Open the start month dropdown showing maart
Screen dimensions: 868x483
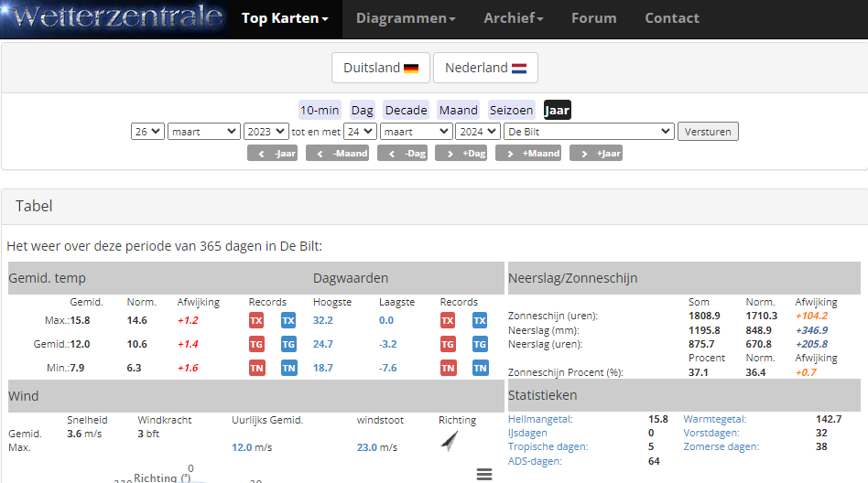point(203,132)
